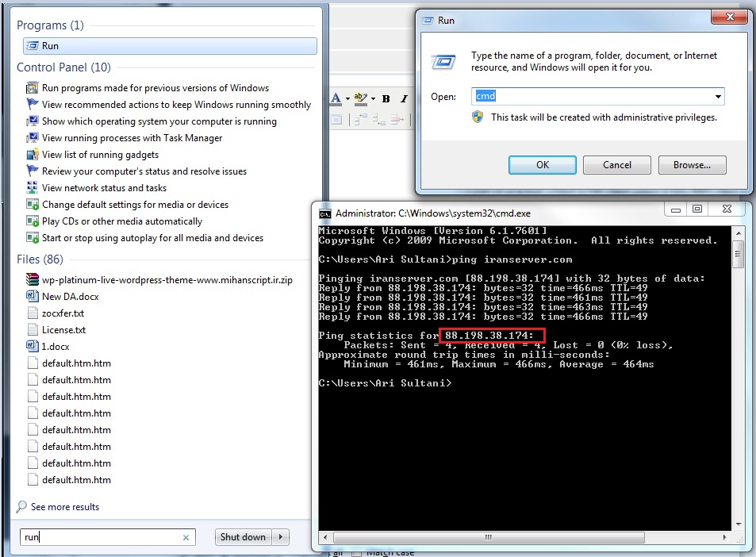The width and height of the screenshot is (756, 557).
Task: Open View recommended actions to keep Windows running smoothly
Action: point(169,105)
